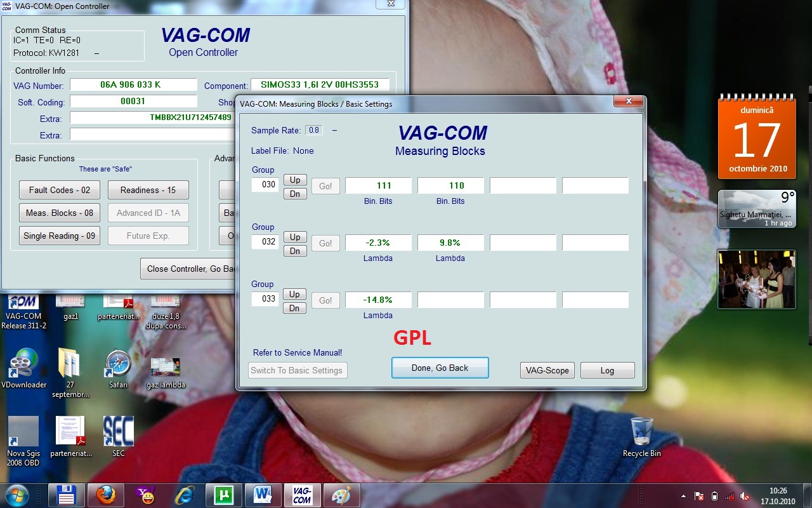
Task: Open the '27 septembr...' folder
Action: (70, 373)
